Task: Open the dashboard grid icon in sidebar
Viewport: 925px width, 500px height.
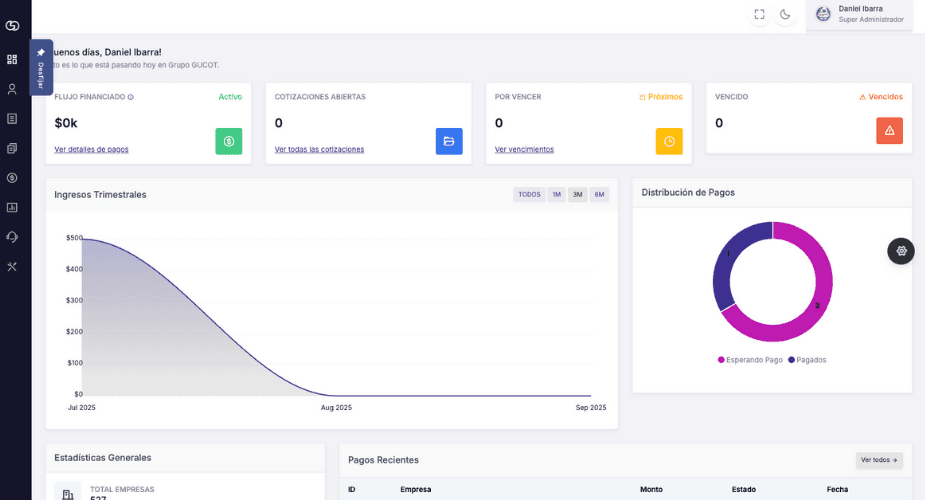Action: point(12,59)
